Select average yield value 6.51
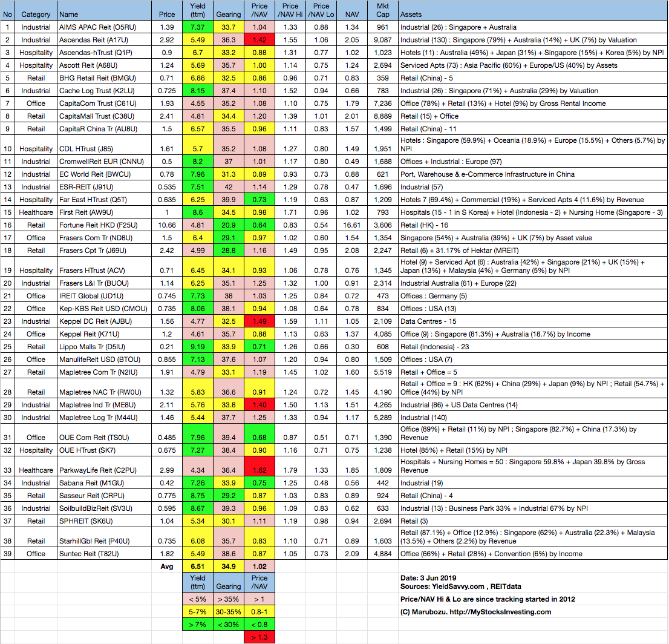The height and width of the screenshot is (644, 669). (x=198, y=567)
